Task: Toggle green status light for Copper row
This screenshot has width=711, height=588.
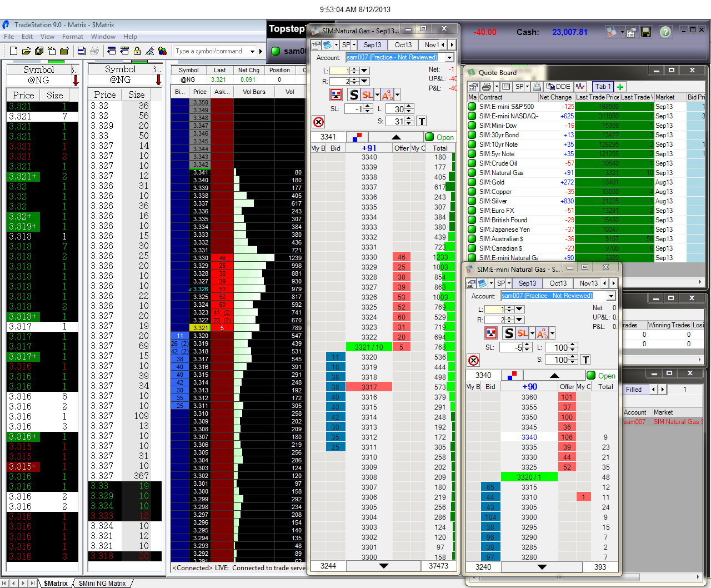Action: tap(472, 192)
